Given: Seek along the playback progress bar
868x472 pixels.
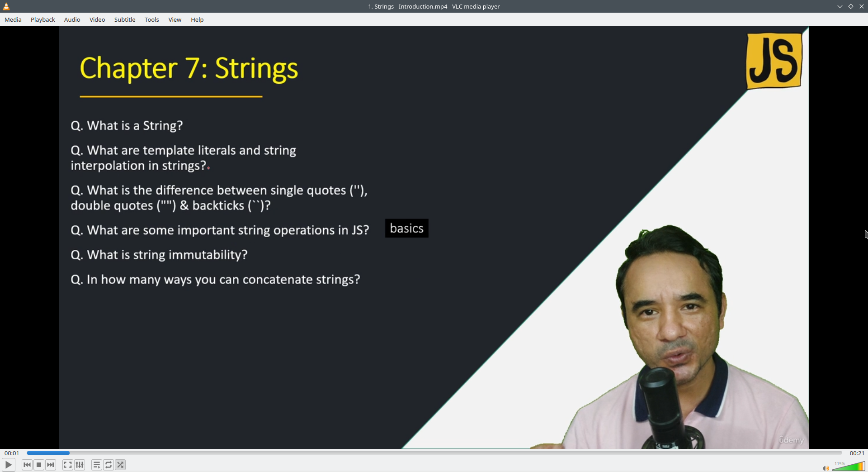Looking at the screenshot, I should (x=434, y=453).
